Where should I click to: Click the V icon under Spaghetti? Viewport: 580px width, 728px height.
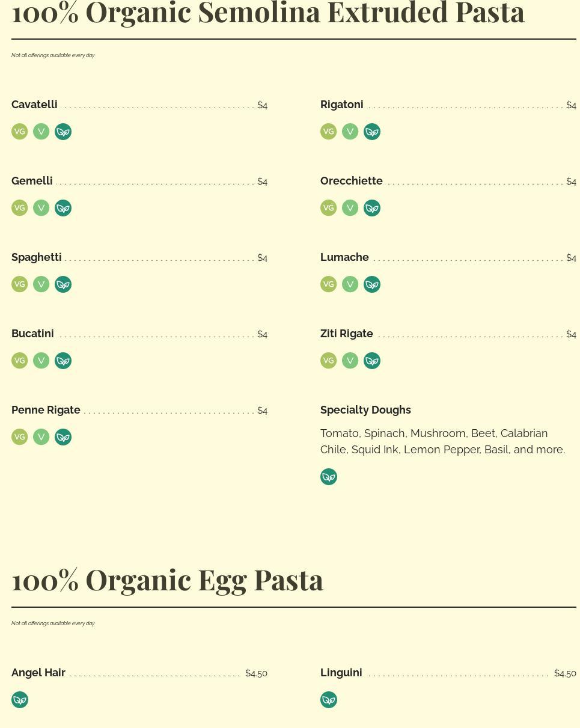[x=41, y=284]
